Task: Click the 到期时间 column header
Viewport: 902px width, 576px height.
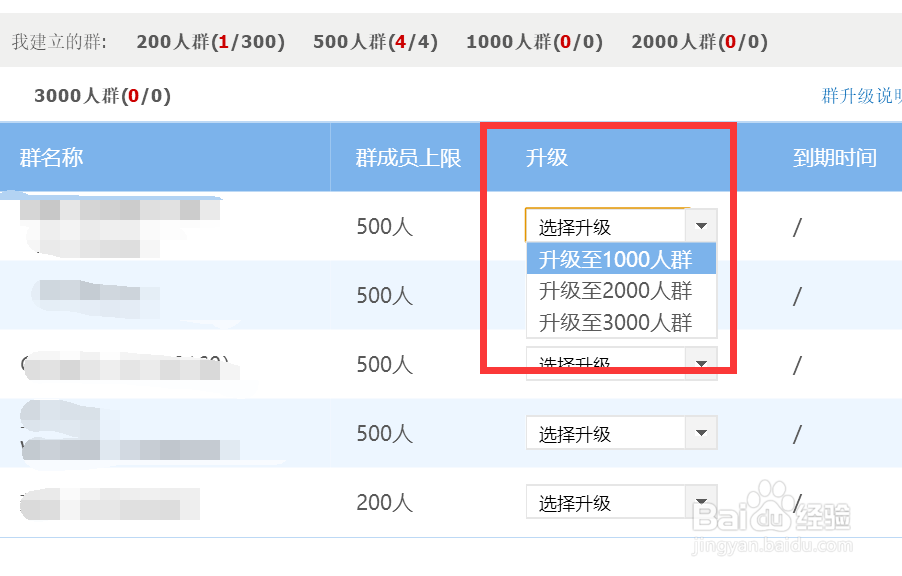Action: (x=835, y=157)
